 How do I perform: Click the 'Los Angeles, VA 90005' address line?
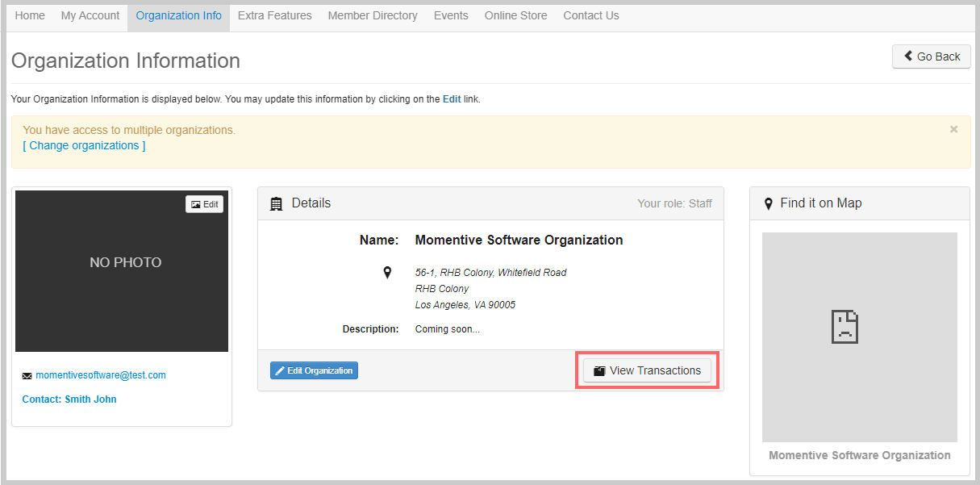pyautogui.click(x=465, y=305)
